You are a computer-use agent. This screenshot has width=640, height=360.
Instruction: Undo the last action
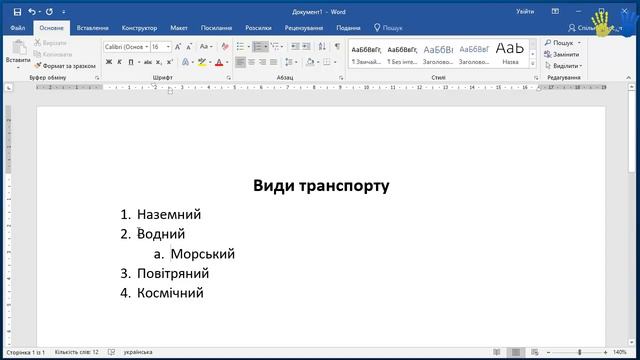pos(32,12)
